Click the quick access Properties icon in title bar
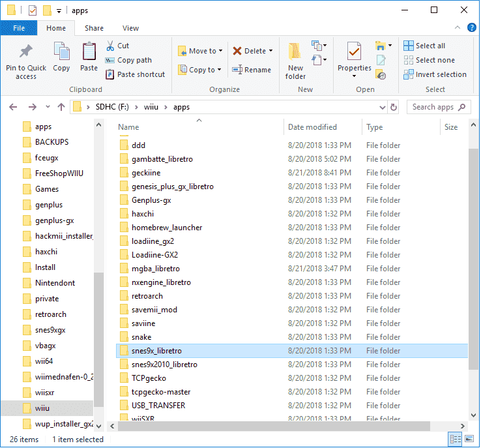481x448 pixels. pyautogui.click(x=33, y=10)
